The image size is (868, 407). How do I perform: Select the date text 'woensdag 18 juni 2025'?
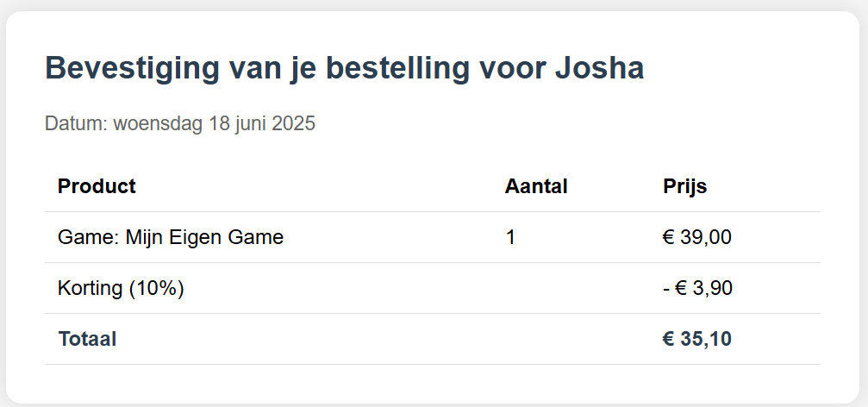[215, 123]
